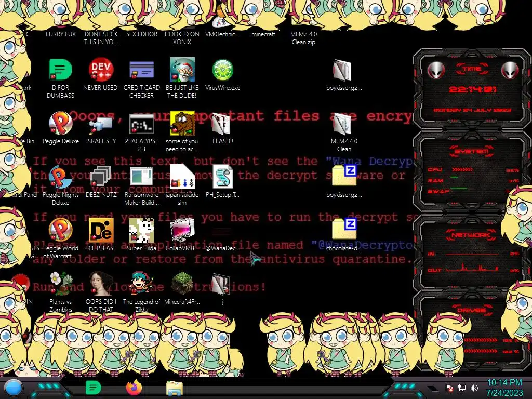Screen dimensions: 532x399
Task: Select The Legend of Zilda icon
Action: tap(141, 284)
